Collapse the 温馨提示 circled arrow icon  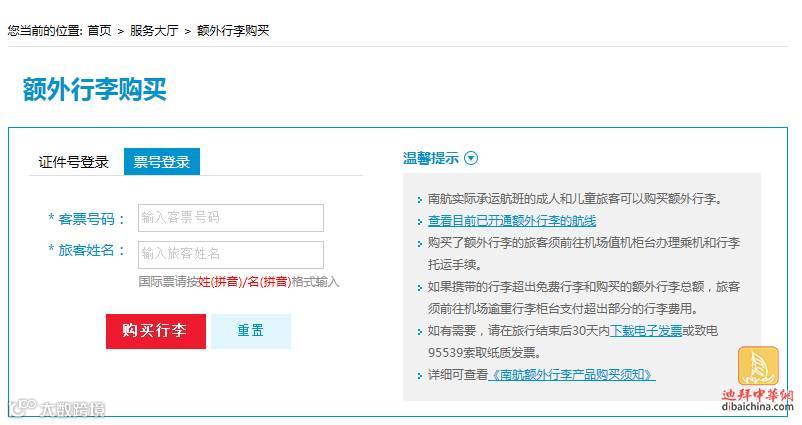click(471, 158)
